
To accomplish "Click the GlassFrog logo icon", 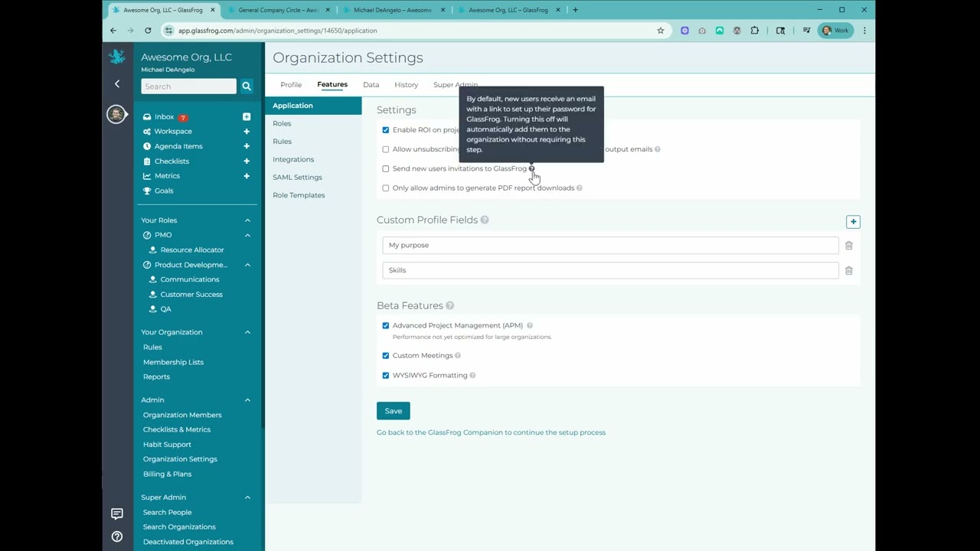I will (116, 57).
